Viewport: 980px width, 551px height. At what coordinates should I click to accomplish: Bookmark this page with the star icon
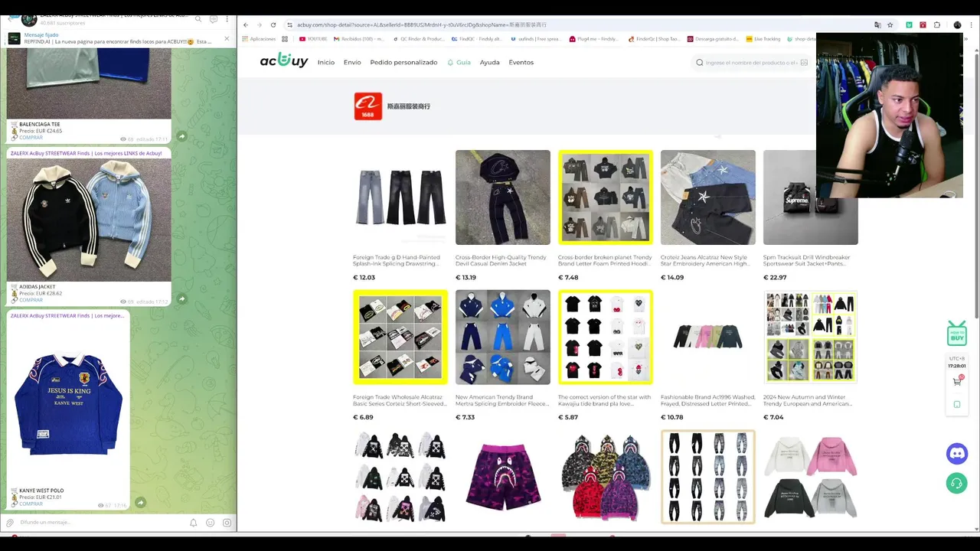890,24
